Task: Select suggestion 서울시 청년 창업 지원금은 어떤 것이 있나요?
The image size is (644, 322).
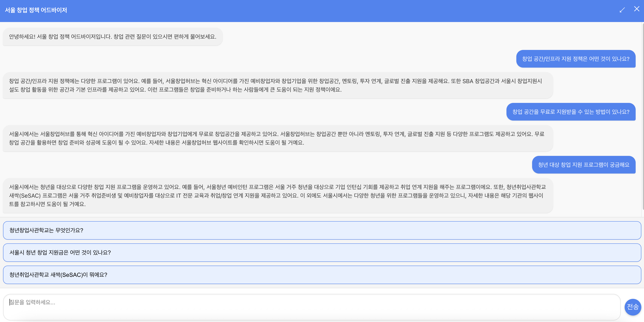Action: tap(322, 252)
